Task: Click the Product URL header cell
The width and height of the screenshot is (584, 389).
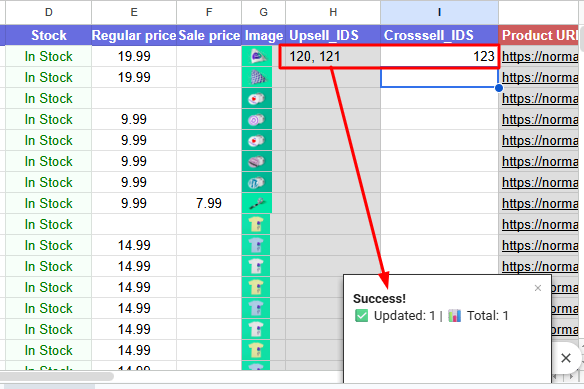Action: 539,35
